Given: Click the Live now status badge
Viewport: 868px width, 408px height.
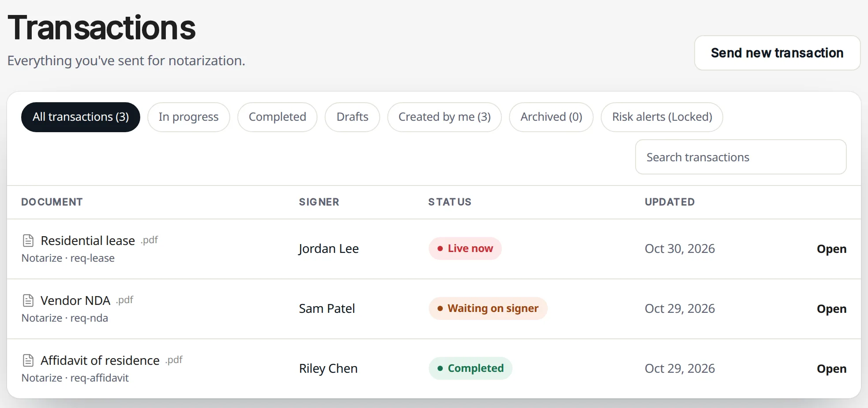Looking at the screenshot, I should [465, 249].
